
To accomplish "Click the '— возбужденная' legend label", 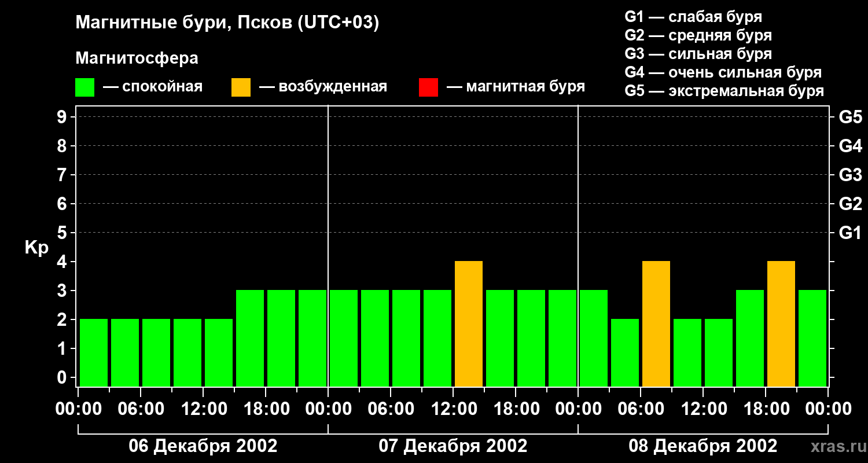I will (x=323, y=87).
